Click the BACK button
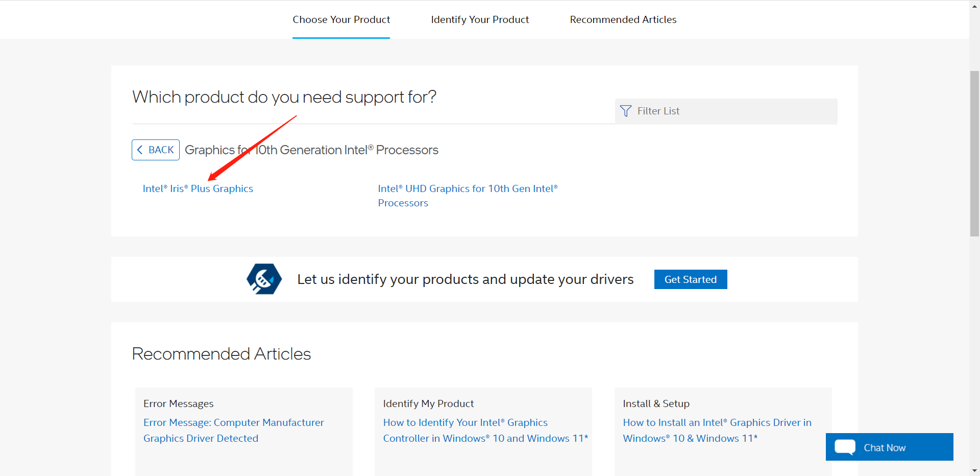Image resolution: width=980 pixels, height=476 pixels. click(x=156, y=150)
